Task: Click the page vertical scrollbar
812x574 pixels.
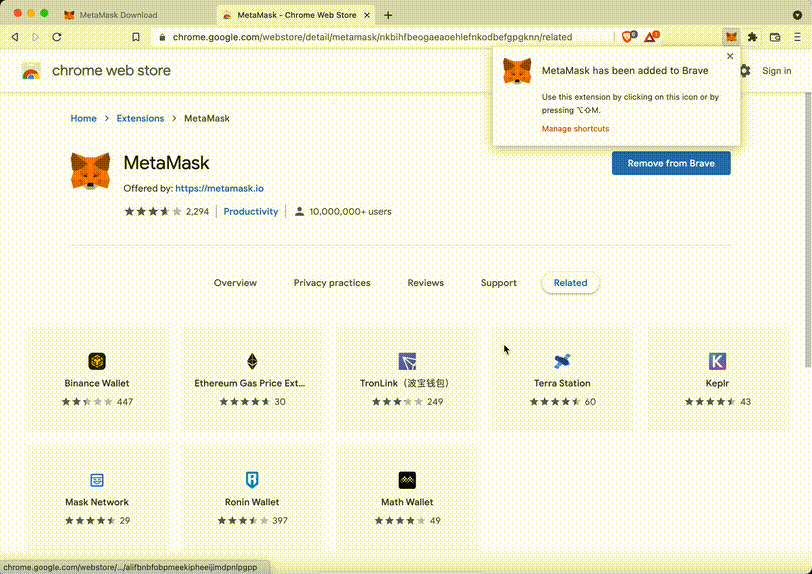Action: [808, 228]
